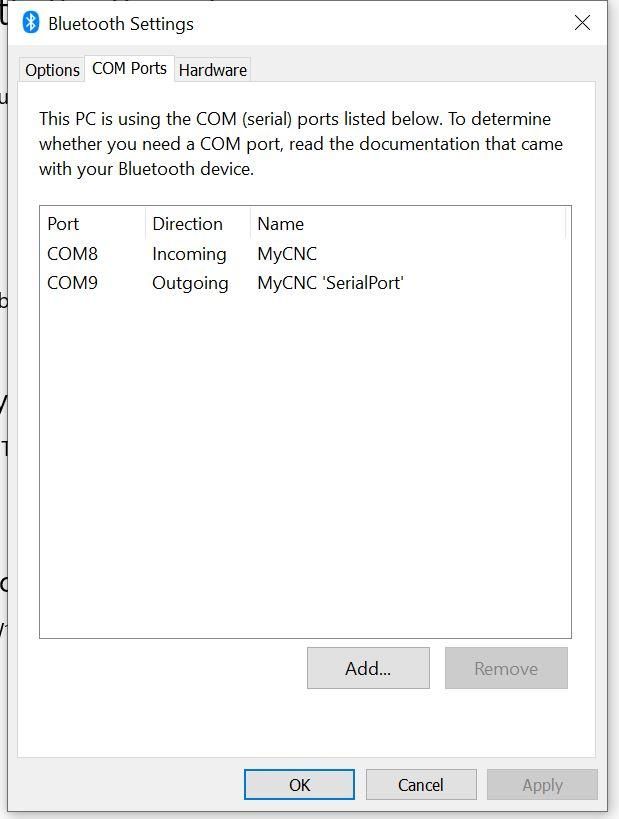Open the Hardware tab
Image resolution: width=619 pixels, height=819 pixels.
[213, 70]
